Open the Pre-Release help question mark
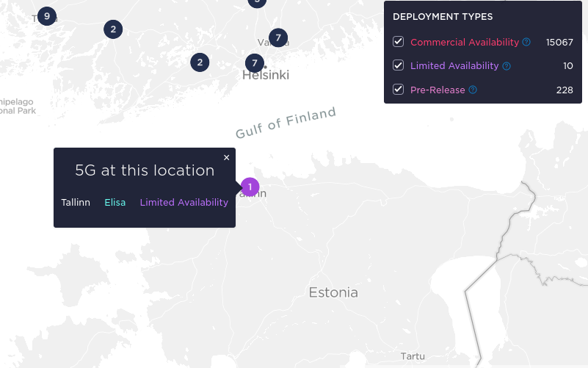The height and width of the screenshot is (368, 588). 473,90
